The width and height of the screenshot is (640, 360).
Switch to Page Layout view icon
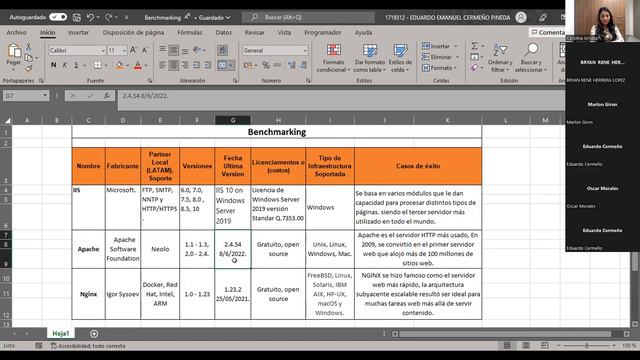526,345
